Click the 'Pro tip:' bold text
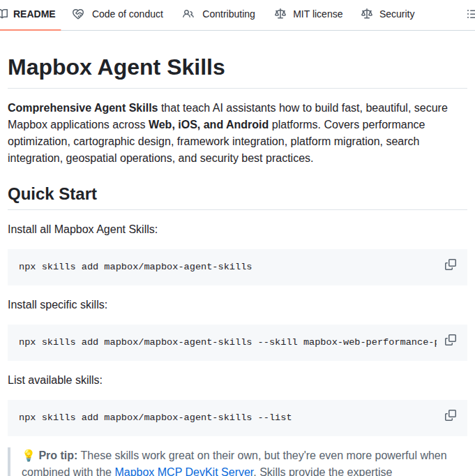 pyautogui.click(x=58, y=455)
